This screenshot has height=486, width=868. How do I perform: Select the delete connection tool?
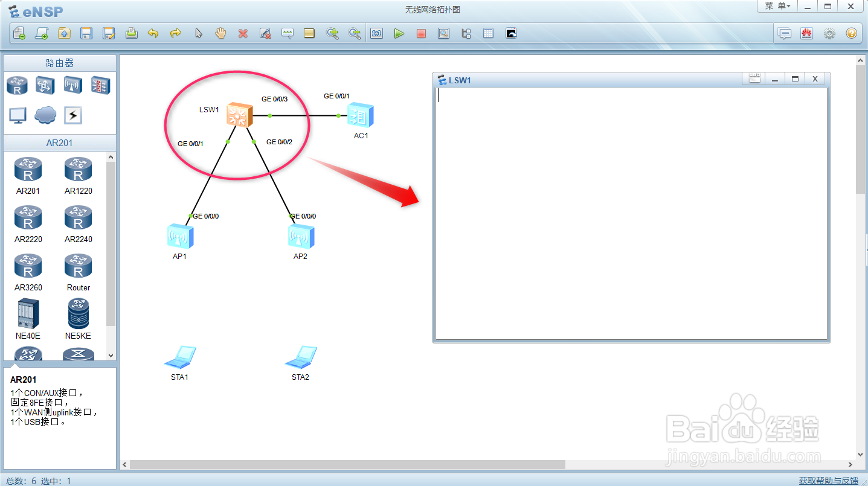click(265, 33)
